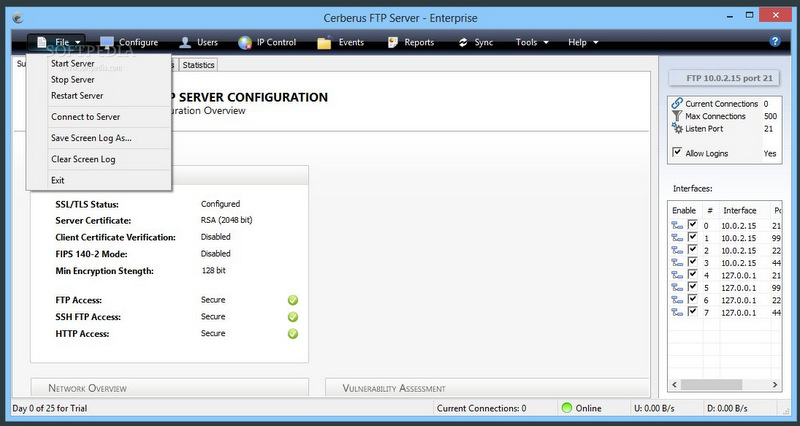Click the IP Control globe icon
800x426 pixels.
[x=245, y=43]
